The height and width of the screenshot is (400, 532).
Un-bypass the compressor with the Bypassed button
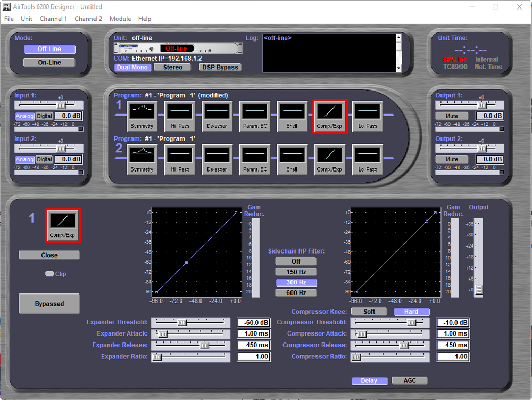pos(49,303)
